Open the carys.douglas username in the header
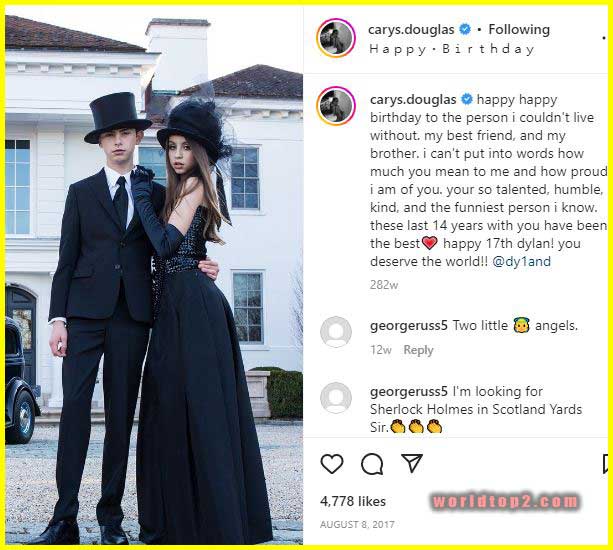Screen dimensions: 613x550 pyautogui.click(x=411, y=29)
